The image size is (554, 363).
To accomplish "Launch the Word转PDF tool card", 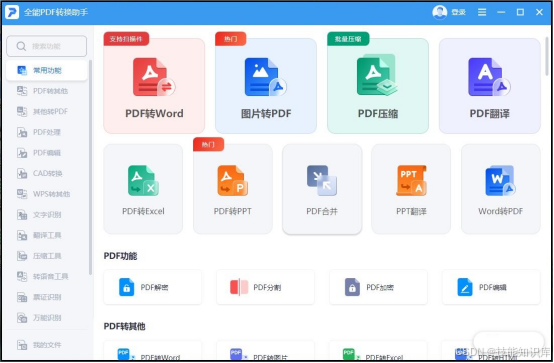I will coord(501,189).
